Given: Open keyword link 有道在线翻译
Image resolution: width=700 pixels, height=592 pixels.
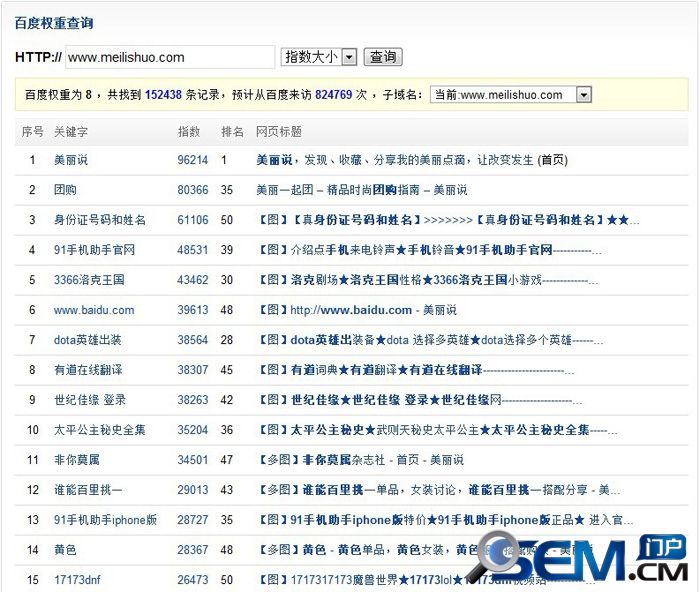Looking at the screenshot, I should tap(88, 370).
